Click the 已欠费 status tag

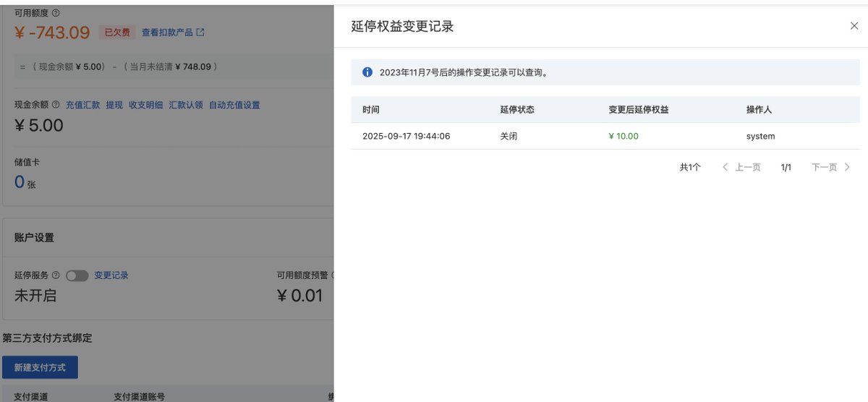[117, 33]
